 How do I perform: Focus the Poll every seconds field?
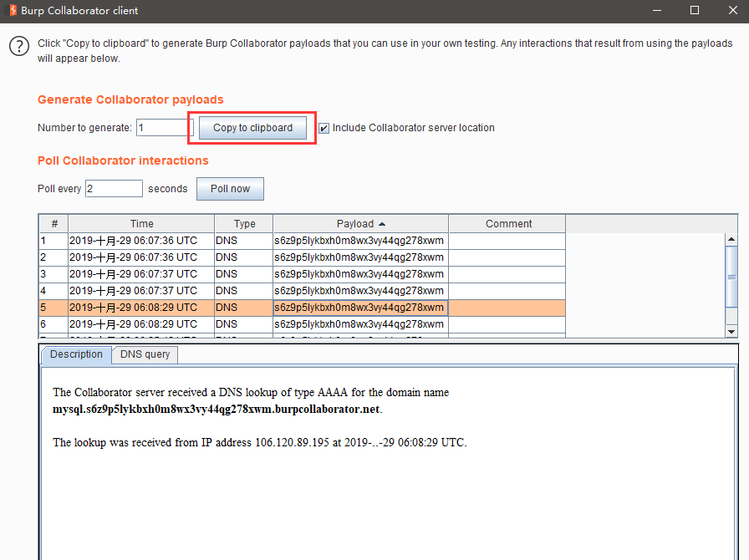(x=115, y=189)
